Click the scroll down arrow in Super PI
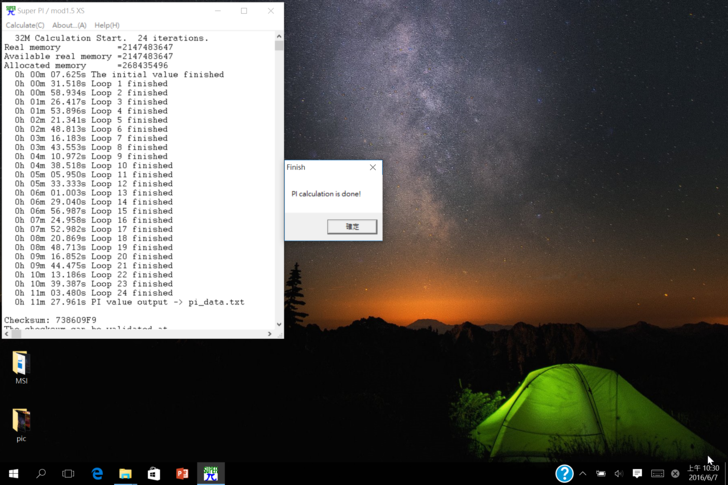The width and height of the screenshot is (728, 485). [x=278, y=324]
